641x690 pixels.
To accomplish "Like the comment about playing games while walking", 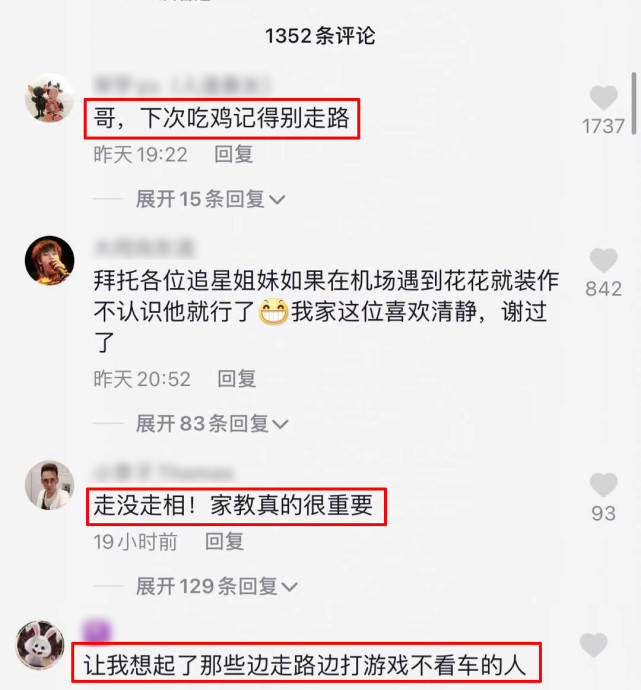I will (x=593, y=645).
